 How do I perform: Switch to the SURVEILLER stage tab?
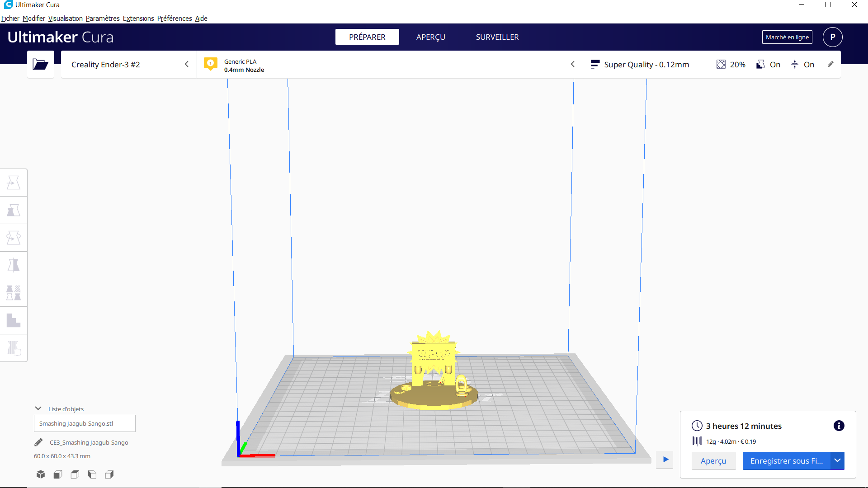(497, 37)
